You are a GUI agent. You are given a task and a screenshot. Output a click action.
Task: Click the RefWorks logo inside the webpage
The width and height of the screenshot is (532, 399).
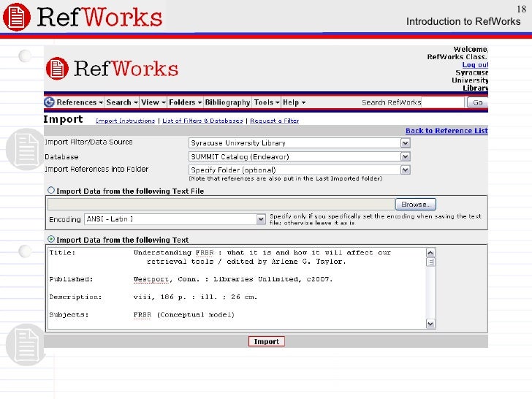coord(112,69)
